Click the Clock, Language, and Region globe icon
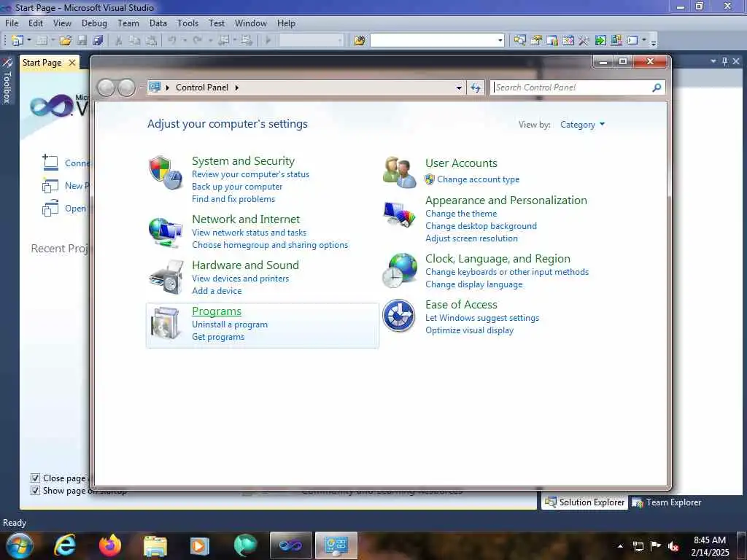Screen dimensions: 747x560 [x=399, y=271]
